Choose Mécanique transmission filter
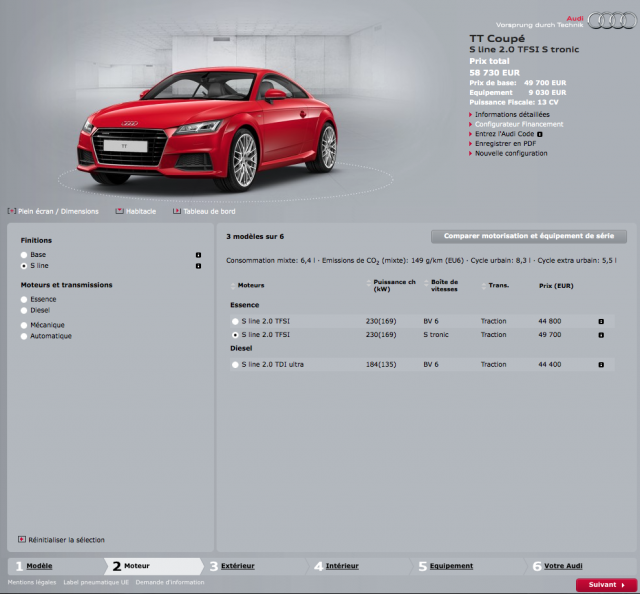 point(24,325)
